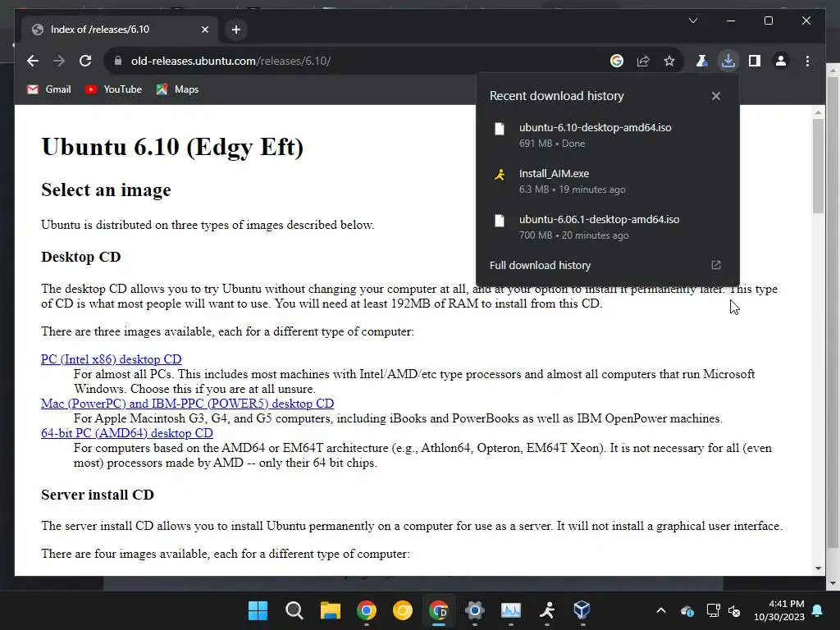The image size is (840, 630).
Task: Open Chrome three-dot menu
Action: point(807,61)
